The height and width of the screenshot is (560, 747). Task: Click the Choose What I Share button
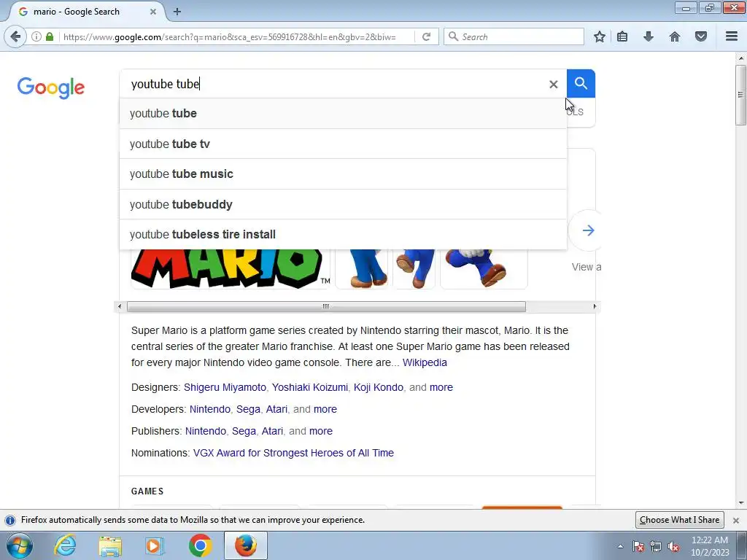tap(679, 520)
